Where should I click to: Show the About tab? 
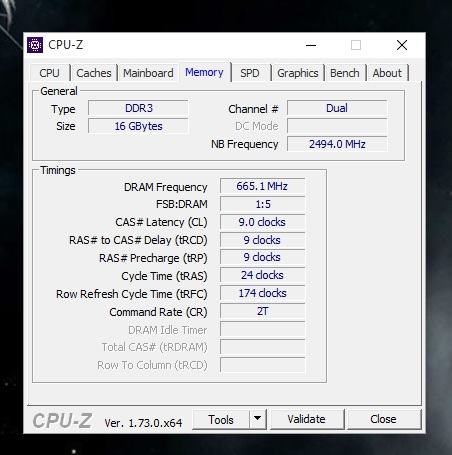[x=387, y=73]
